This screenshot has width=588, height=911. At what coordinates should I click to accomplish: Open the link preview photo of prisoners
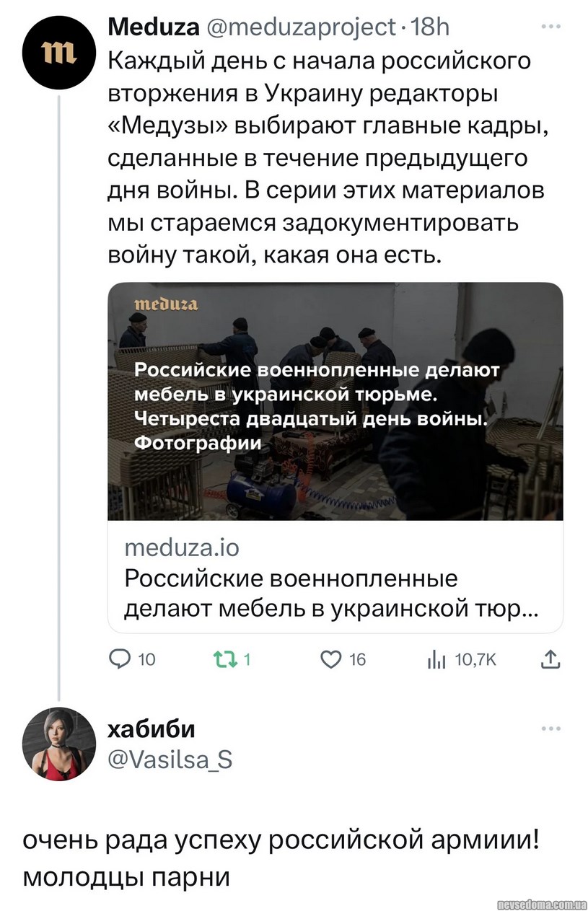[335, 400]
